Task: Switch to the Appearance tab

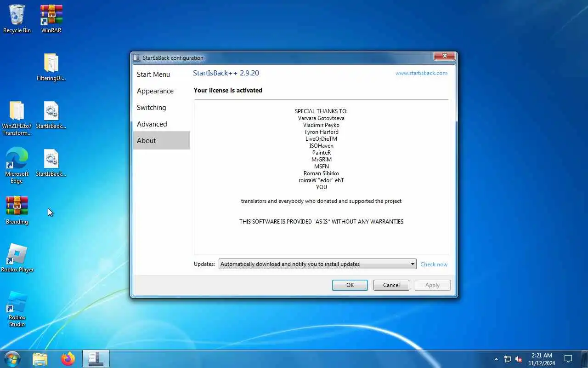Action: 161,91
